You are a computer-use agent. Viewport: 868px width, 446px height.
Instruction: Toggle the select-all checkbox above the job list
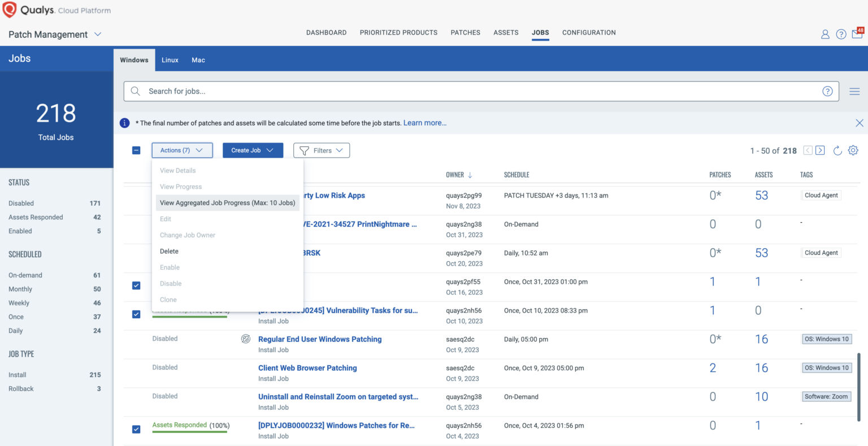[x=136, y=150]
